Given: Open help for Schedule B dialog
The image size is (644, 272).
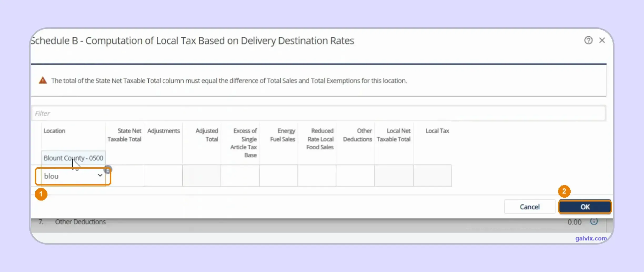Looking at the screenshot, I should (x=588, y=40).
